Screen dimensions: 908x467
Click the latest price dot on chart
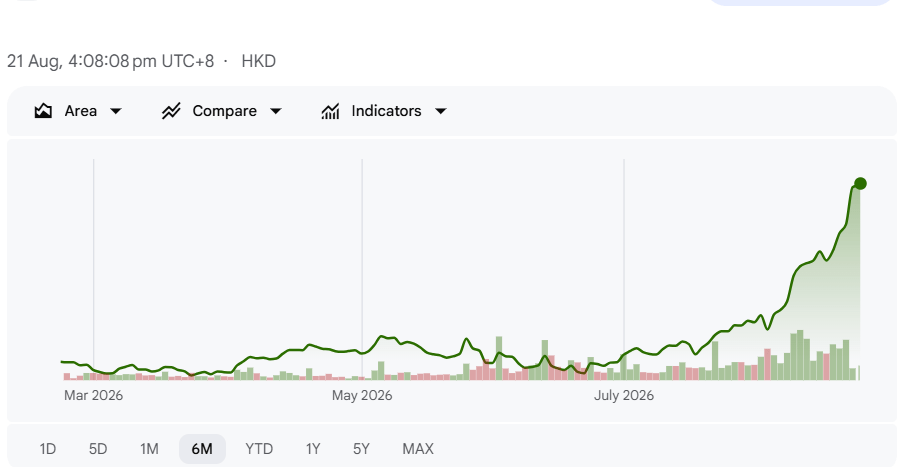click(860, 184)
